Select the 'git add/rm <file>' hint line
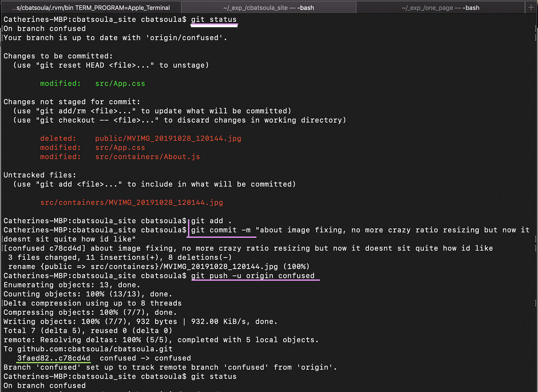Screen dimensions: 538x392 (x=152, y=111)
